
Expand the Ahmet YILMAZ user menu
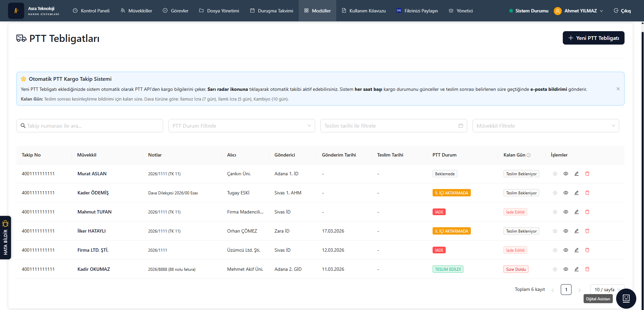point(579,11)
